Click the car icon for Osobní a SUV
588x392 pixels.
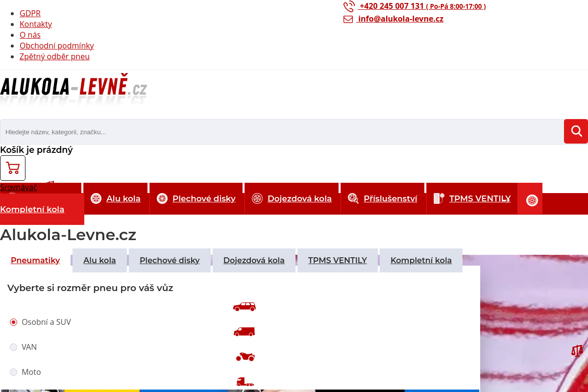244,306
